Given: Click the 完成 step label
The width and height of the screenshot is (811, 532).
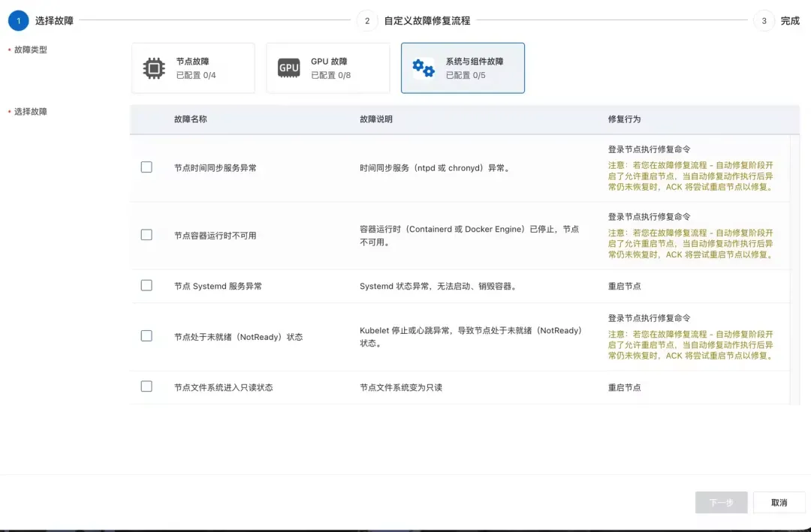Looking at the screenshot, I should [x=790, y=21].
